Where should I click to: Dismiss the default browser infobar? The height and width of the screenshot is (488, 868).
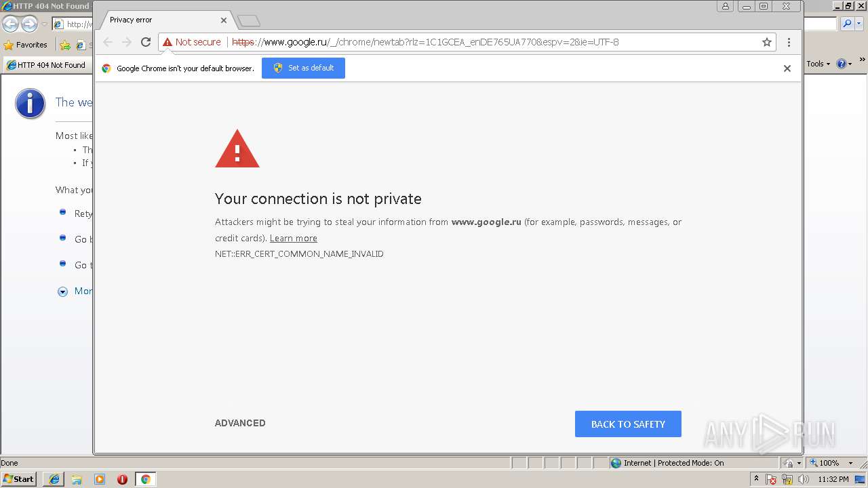(x=787, y=68)
